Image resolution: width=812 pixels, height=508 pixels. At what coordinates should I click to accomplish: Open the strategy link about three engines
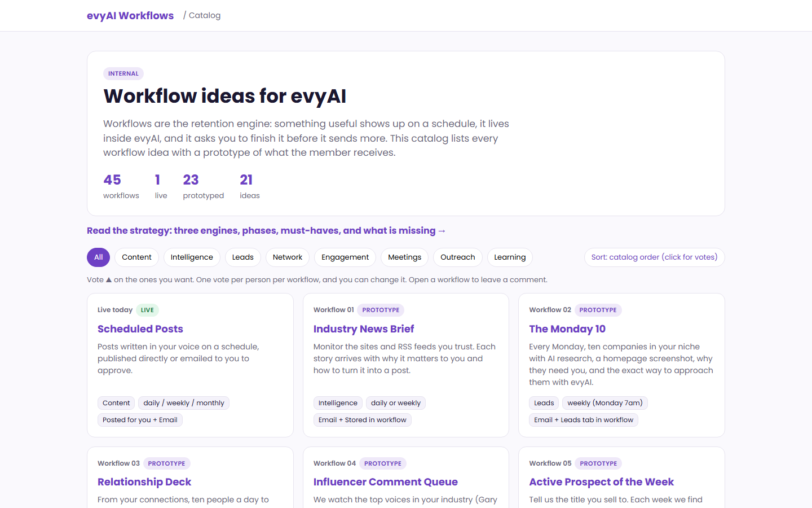point(266,230)
